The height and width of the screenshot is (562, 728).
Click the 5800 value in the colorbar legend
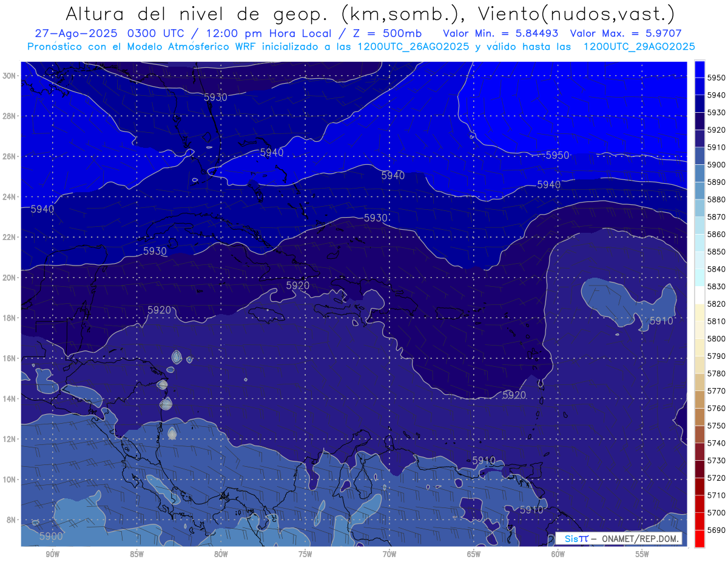pyautogui.click(x=716, y=338)
